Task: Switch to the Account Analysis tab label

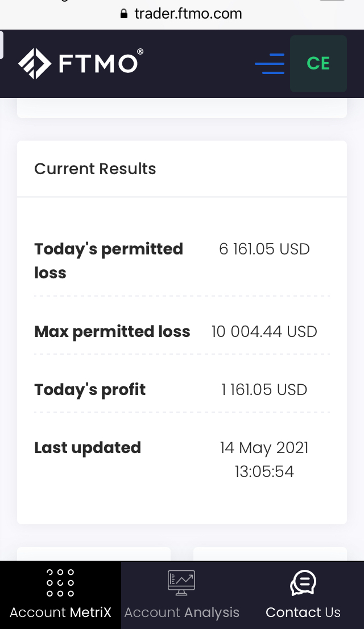Action: (181, 612)
